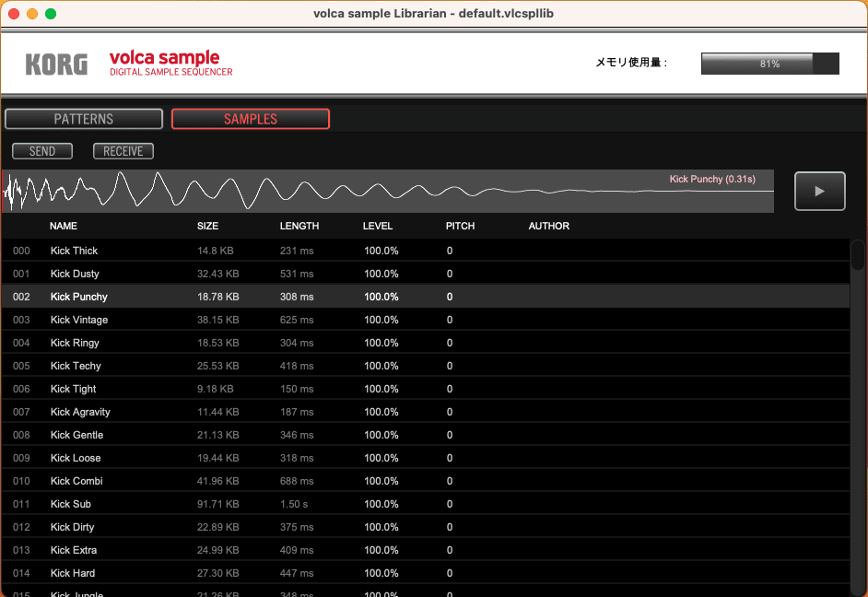Select the Kick Ringy sample row
This screenshot has width=868, height=597.
(425, 343)
